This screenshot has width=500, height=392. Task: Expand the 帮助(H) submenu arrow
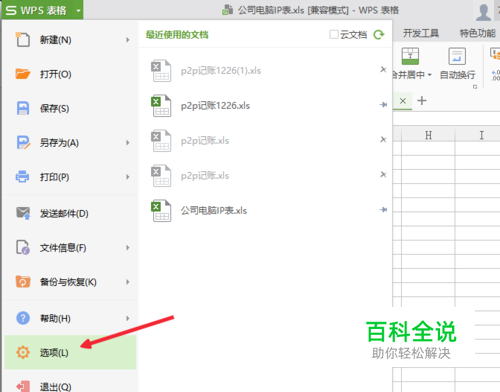pos(128,318)
